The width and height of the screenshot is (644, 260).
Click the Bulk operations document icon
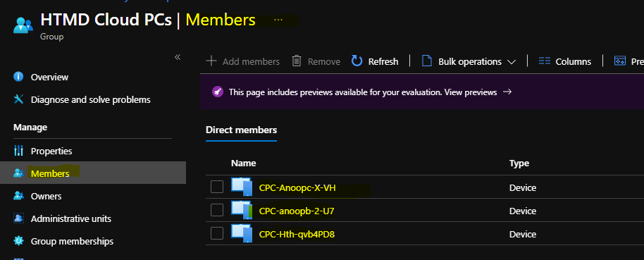click(x=427, y=61)
